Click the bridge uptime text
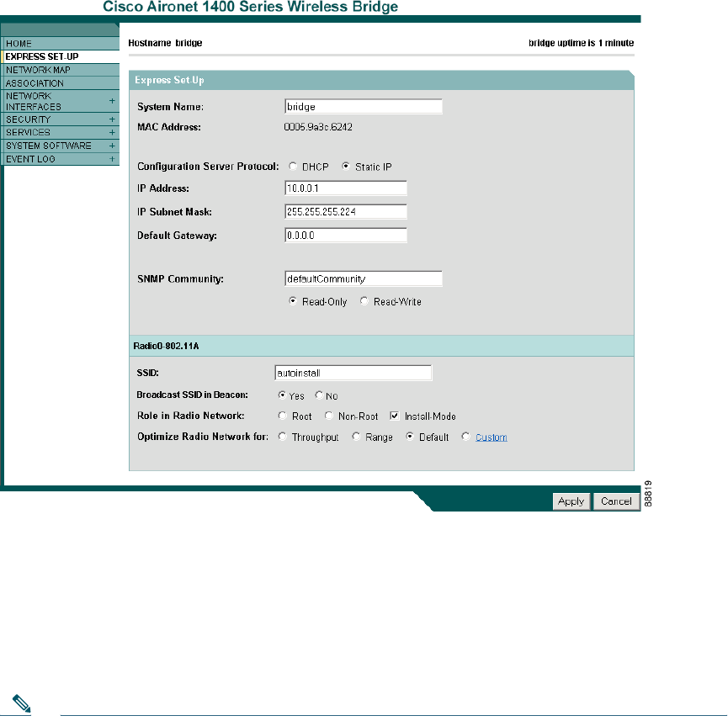Image resolution: width=728 pixels, height=721 pixels. point(581,43)
